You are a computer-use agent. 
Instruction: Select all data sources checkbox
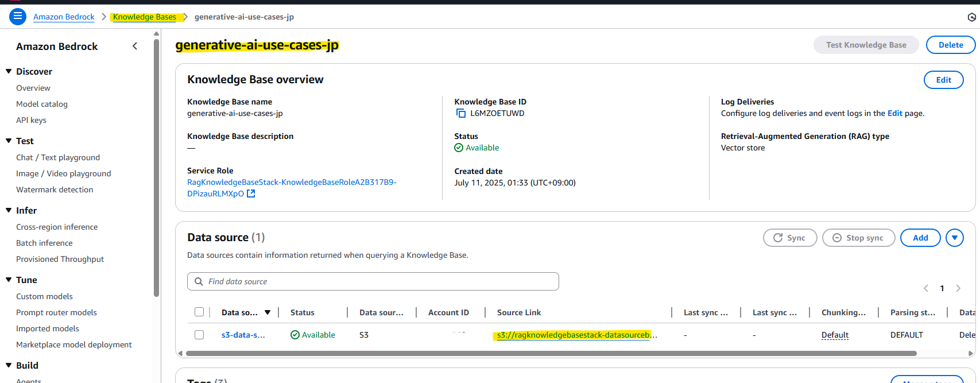tap(199, 312)
